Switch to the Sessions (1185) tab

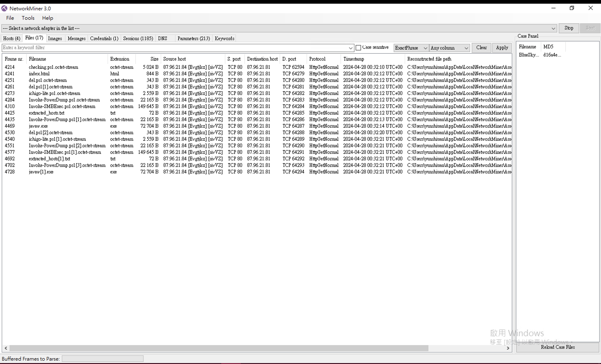(138, 38)
